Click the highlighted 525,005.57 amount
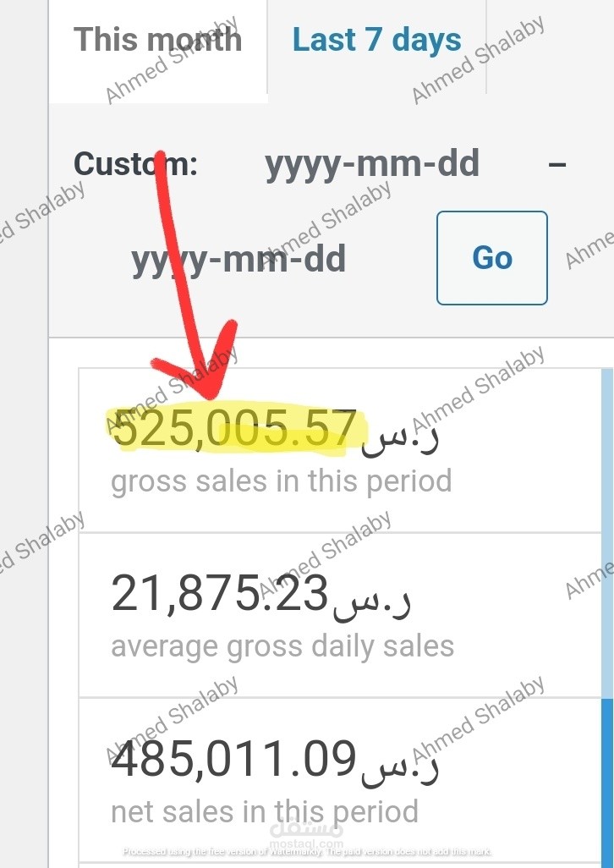This screenshot has width=614, height=868. [x=234, y=428]
